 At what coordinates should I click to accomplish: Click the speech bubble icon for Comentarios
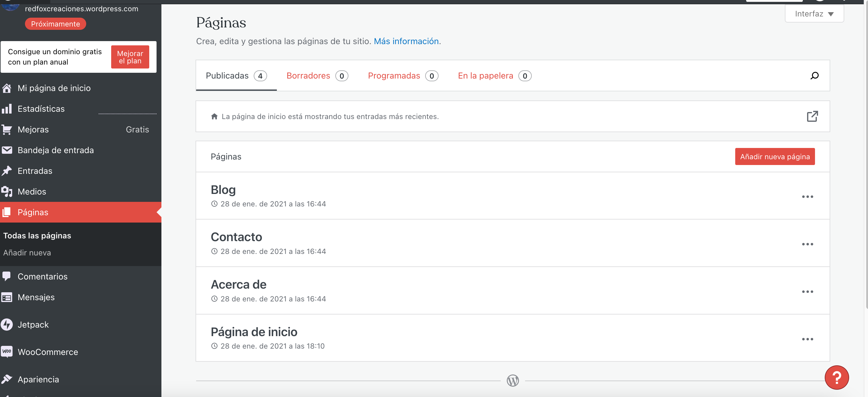pos(7,276)
